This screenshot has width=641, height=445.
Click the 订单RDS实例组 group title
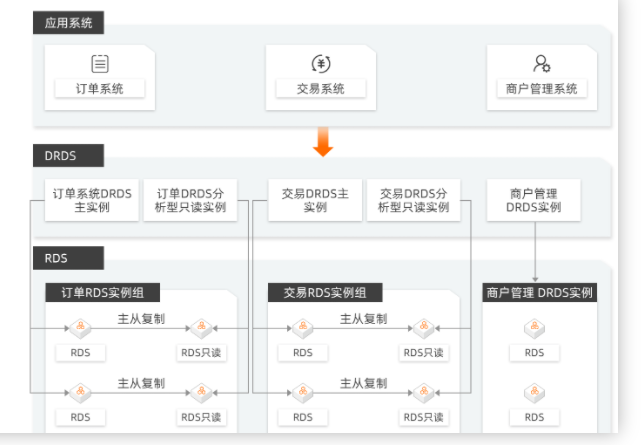click(103, 293)
